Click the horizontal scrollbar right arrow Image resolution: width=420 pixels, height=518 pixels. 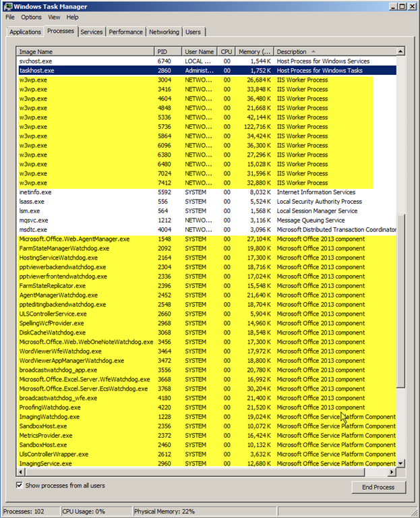(x=392, y=471)
